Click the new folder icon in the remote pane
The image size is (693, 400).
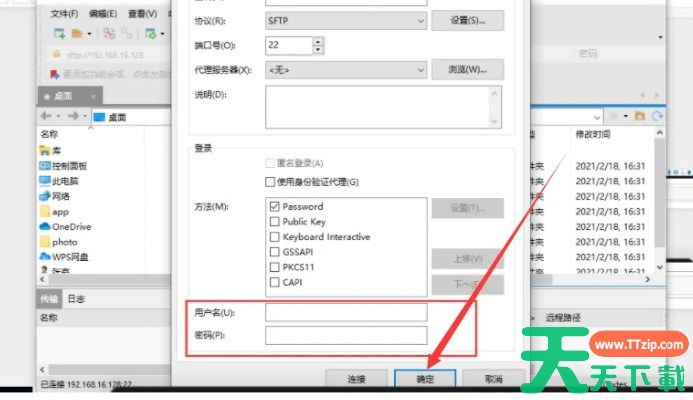click(640, 116)
